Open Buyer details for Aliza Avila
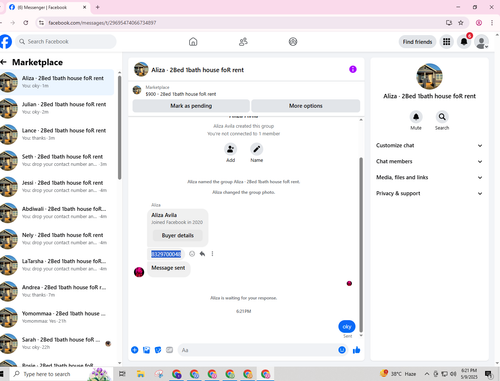Viewport: 500px width, 381px height. 178,235
